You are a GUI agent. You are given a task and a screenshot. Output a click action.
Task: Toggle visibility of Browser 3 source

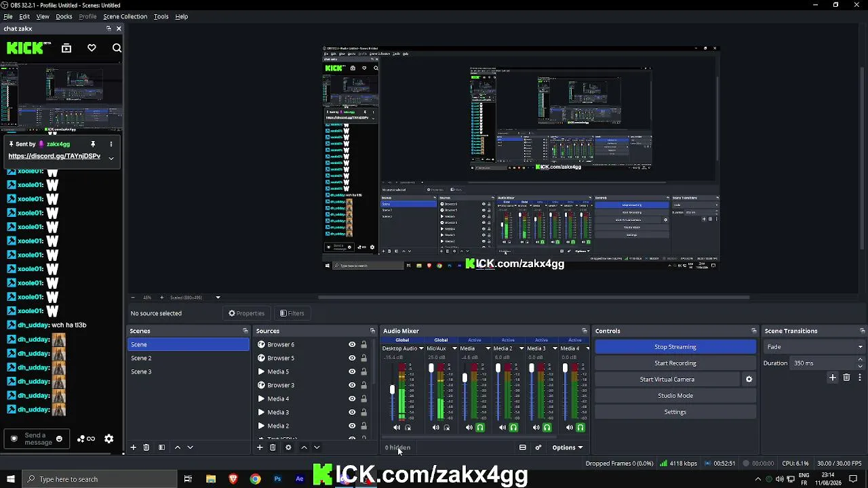[352, 385]
